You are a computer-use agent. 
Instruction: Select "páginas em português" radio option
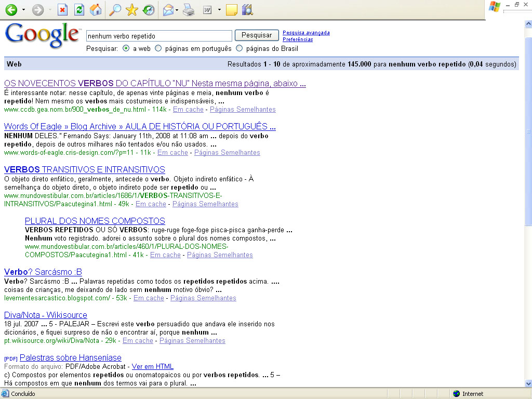click(158, 48)
